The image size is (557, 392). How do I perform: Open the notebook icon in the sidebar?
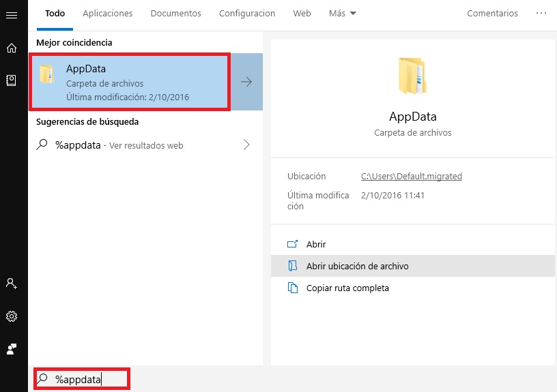[11, 80]
